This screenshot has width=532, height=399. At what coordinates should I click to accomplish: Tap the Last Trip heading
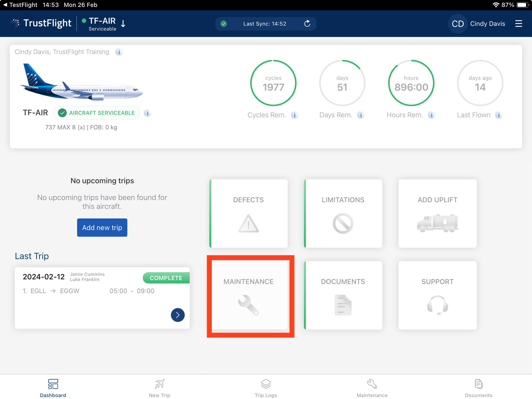pyautogui.click(x=32, y=256)
